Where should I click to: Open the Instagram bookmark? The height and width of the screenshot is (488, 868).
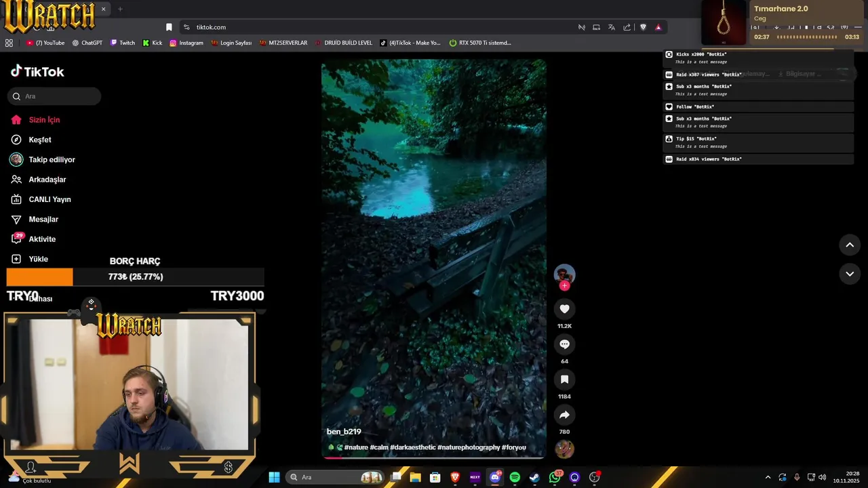pos(186,43)
